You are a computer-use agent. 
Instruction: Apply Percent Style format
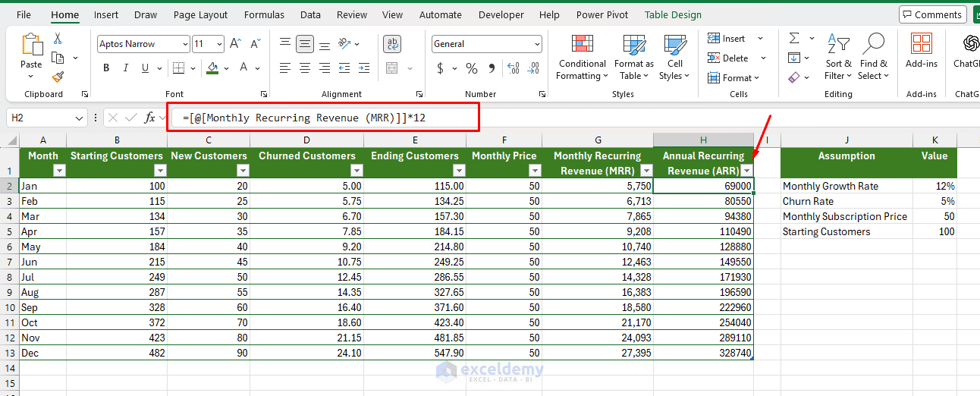click(x=472, y=68)
